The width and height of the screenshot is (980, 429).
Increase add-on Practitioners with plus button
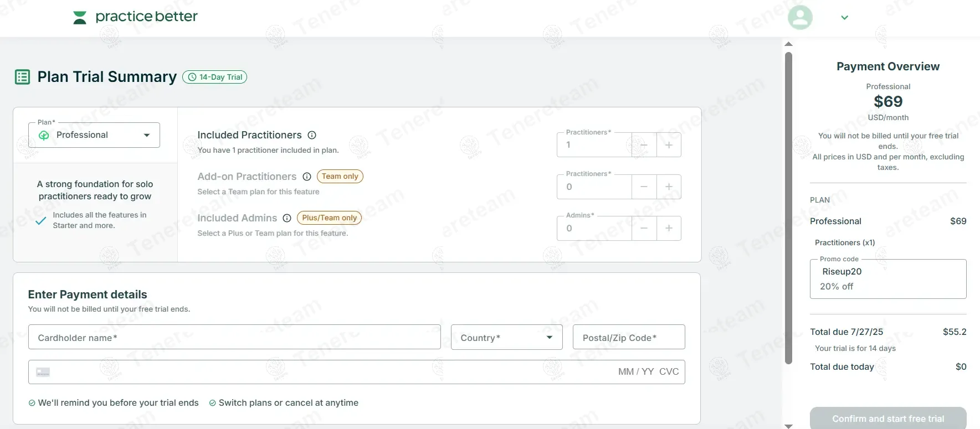click(669, 187)
